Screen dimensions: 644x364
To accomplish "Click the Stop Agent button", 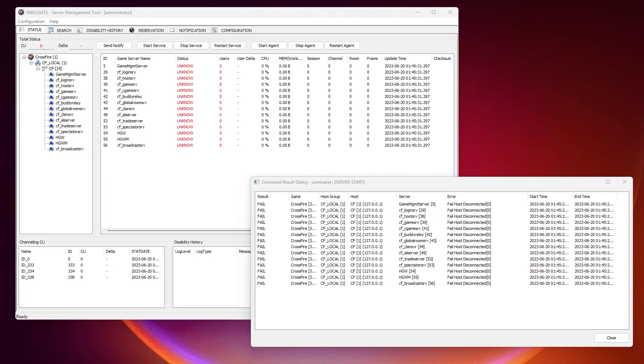I will click(305, 46).
